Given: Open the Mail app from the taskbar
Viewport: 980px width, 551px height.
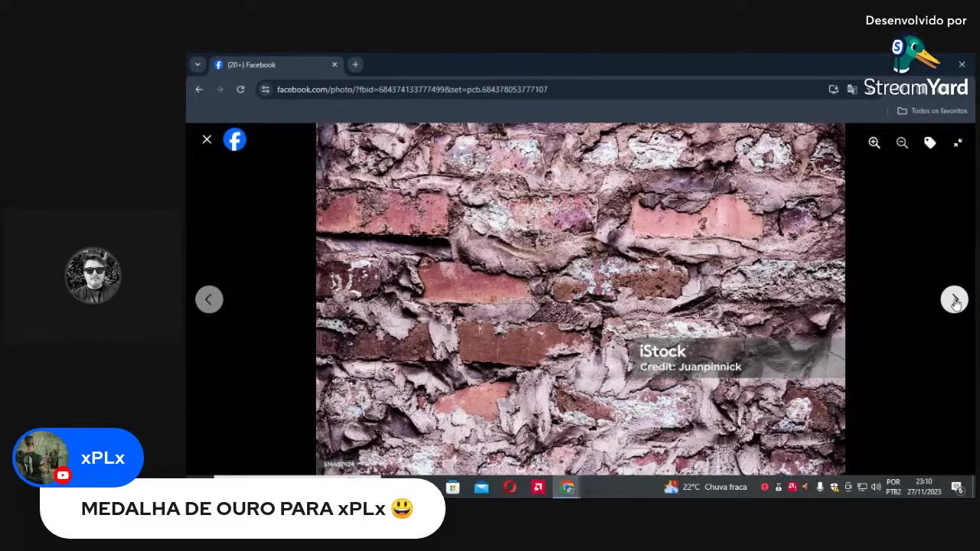Looking at the screenshot, I should [x=482, y=487].
